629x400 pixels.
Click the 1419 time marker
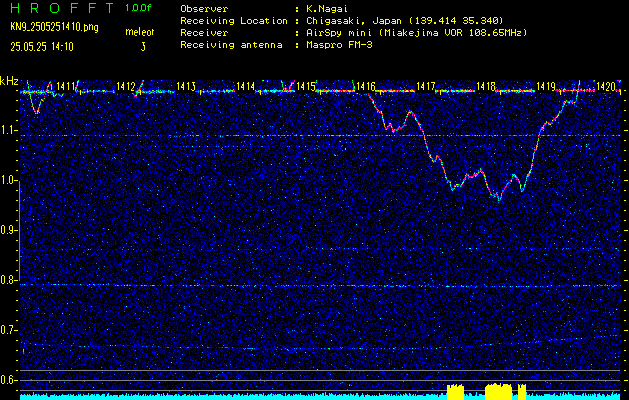point(546,86)
